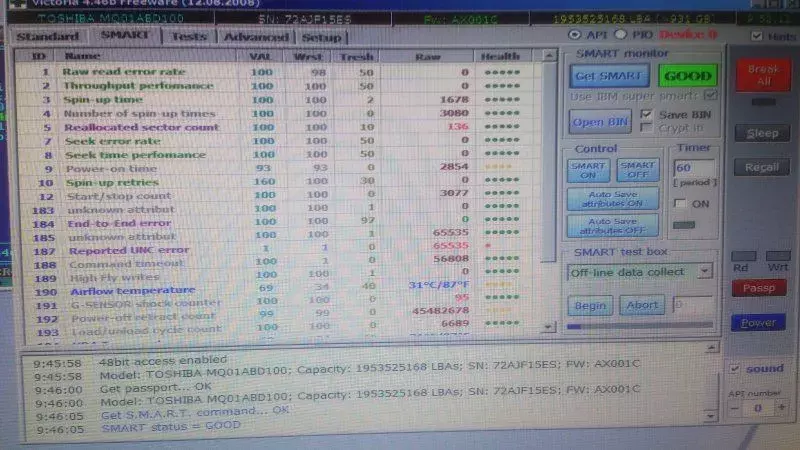This screenshot has width=800, height=450.
Task: Select the Start/stop count row
Action: coord(278,195)
